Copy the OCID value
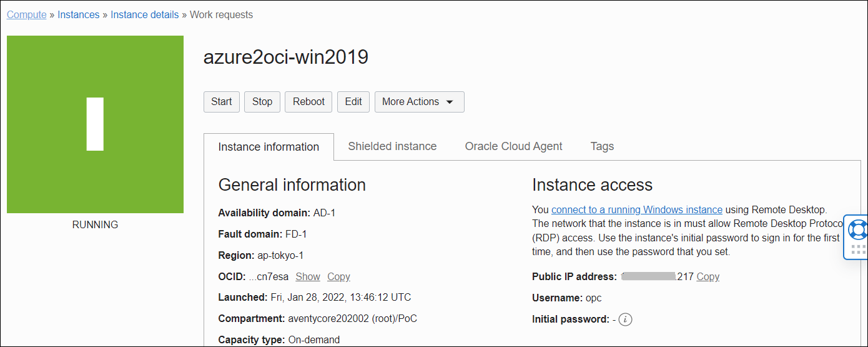The image size is (868, 347). click(x=338, y=276)
